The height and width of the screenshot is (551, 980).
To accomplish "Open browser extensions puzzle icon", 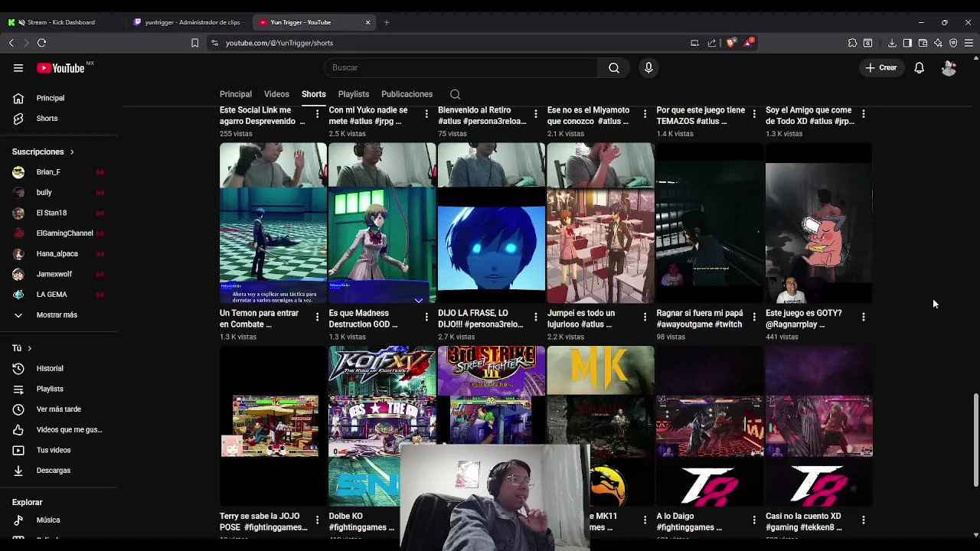I will [x=852, y=43].
